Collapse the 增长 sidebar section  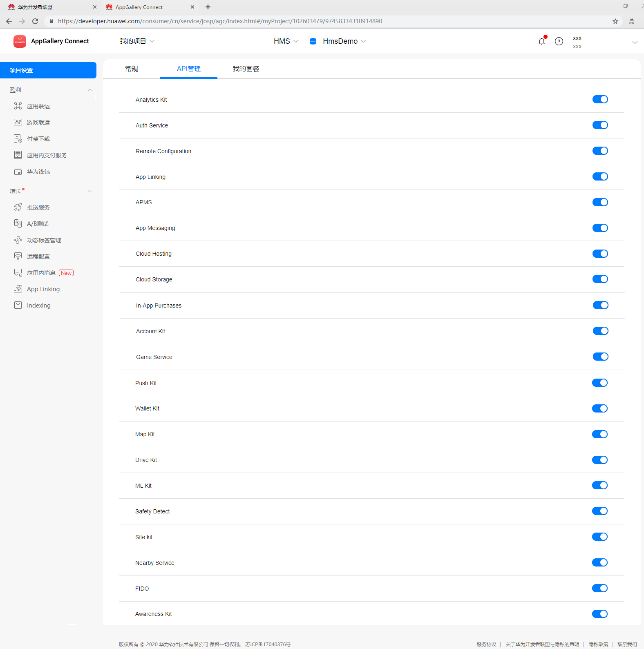pyautogui.click(x=90, y=191)
